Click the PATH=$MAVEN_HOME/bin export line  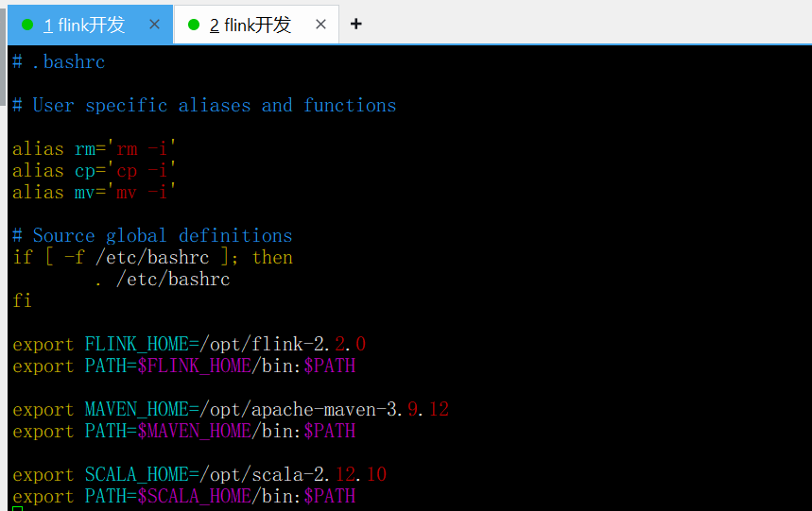(183, 432)
